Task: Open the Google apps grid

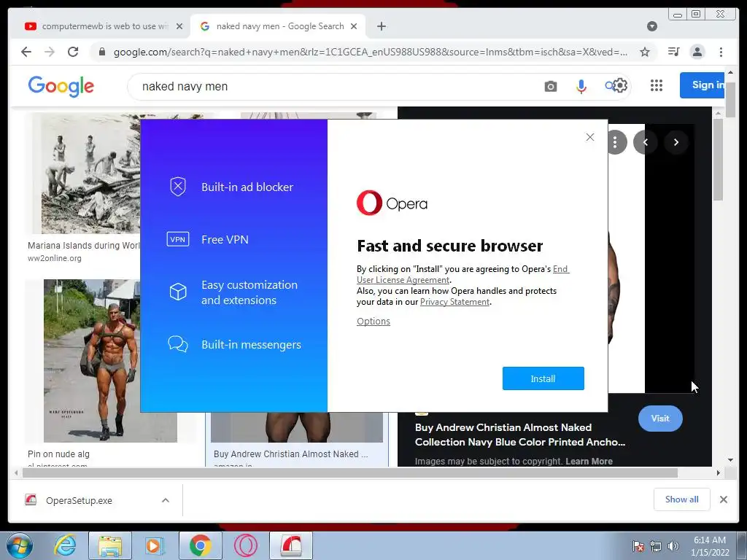Action: [657, 85]
